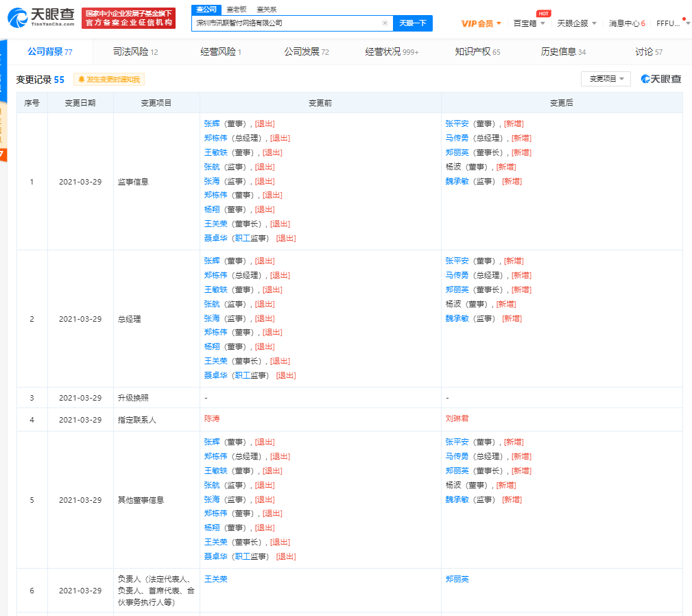Click the 天眼一下 search button

(413, 23)
